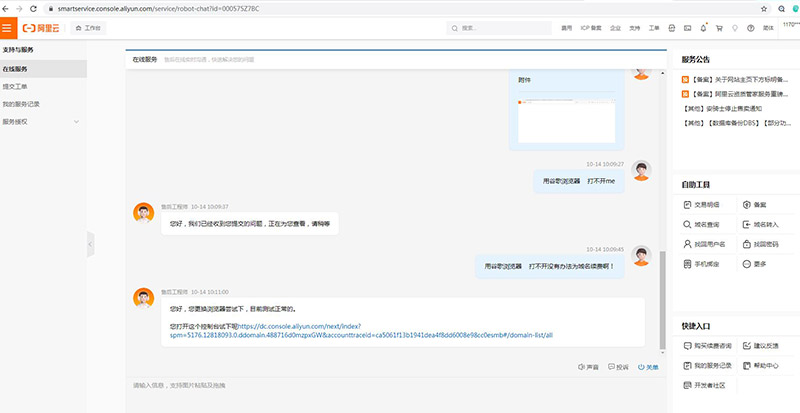The height and width of the screenshot is (413, 800).
Task: Click 关单 to close the ticket
Action: point(648,367)
